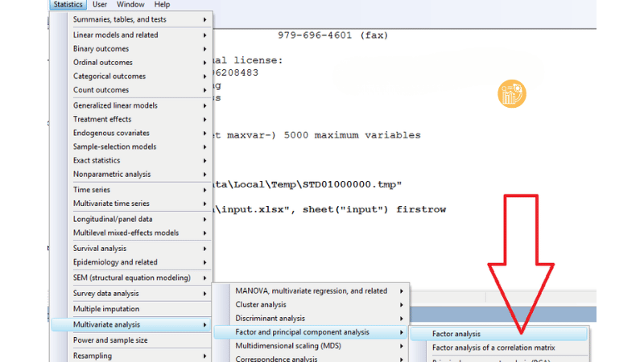644x362 pixels.
Task: Open Discriminant analysis submenu
Action: [270, 319]
